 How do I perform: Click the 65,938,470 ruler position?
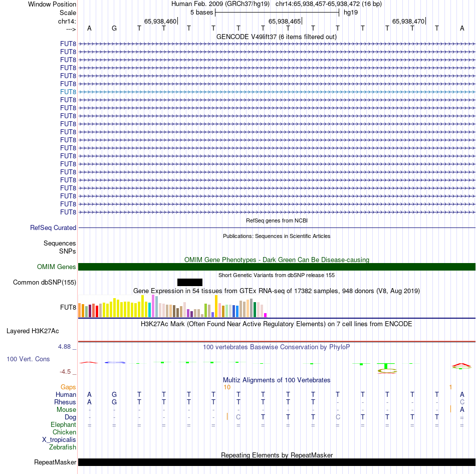click(408, 21)
